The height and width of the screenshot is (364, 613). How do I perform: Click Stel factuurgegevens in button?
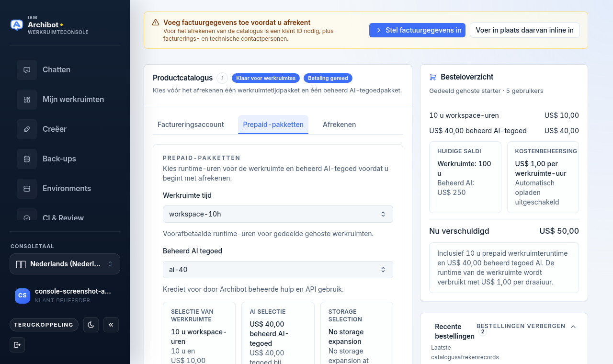pyautogui.click(x=417, y=30)
